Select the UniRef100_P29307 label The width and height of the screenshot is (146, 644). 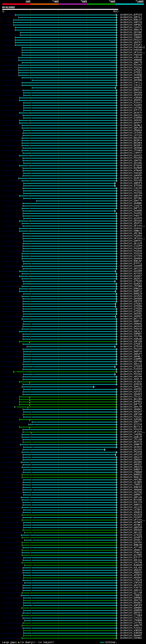(131, 103)
